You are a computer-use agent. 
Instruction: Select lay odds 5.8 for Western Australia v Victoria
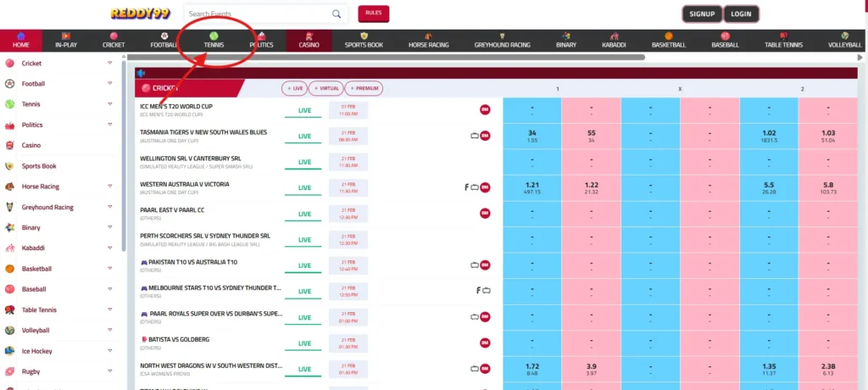(x=828, y=188)
